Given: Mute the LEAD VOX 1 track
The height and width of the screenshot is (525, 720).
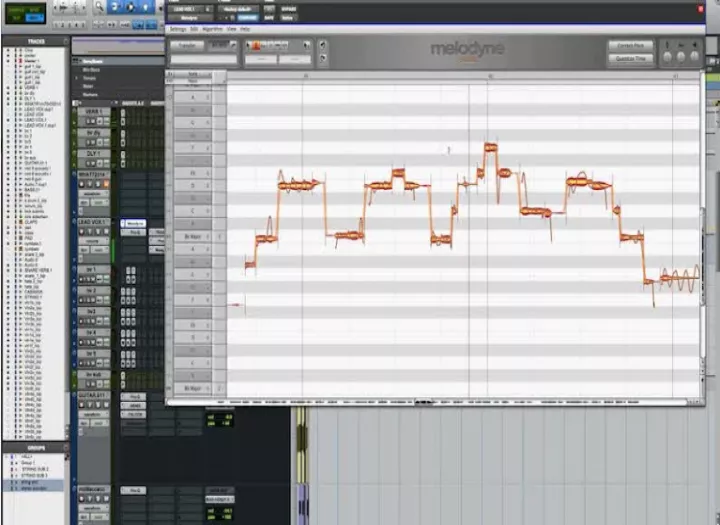Looking at the screenshot, I should click(106, 231).
